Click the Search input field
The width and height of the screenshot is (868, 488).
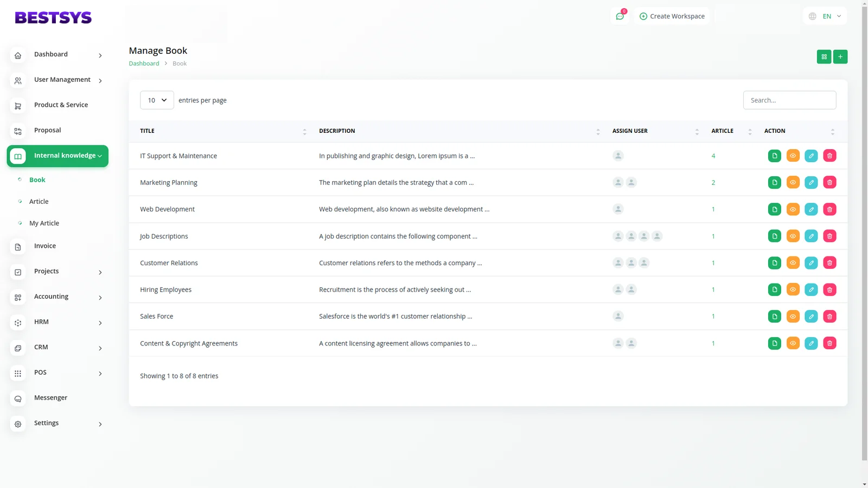point(789,100)
